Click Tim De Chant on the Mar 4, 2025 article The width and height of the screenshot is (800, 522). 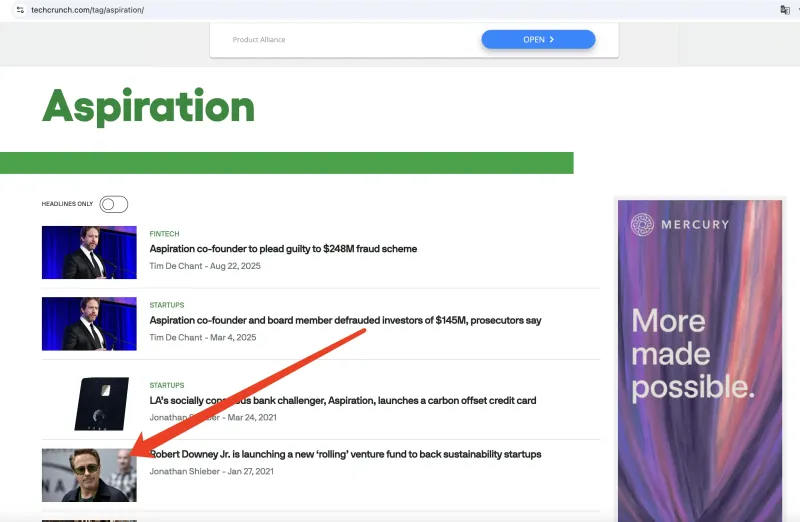(x=175, y=338)
